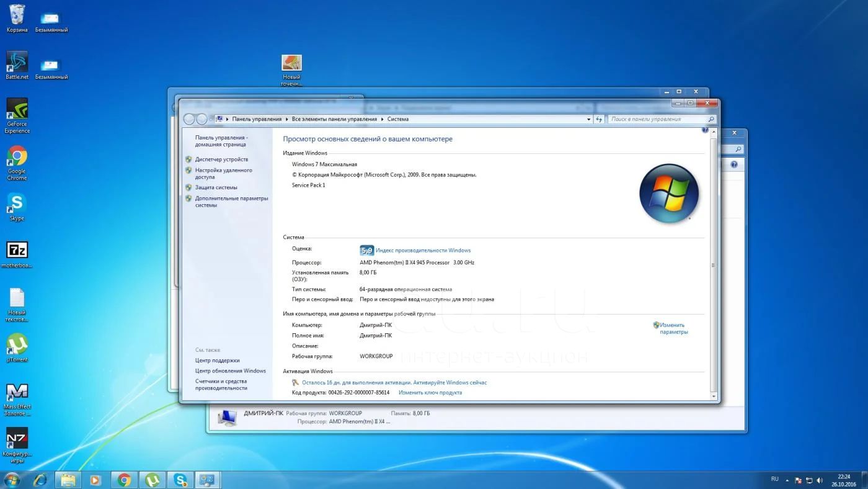Expand arrow after Все элементы панели управления
The width and height of the screenshot is (868, 489).
(382, 119)
